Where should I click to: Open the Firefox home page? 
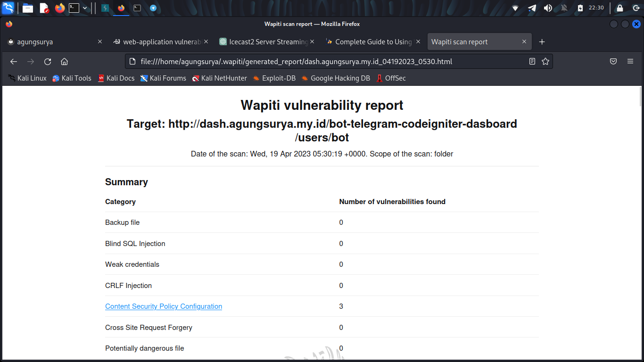65,62
